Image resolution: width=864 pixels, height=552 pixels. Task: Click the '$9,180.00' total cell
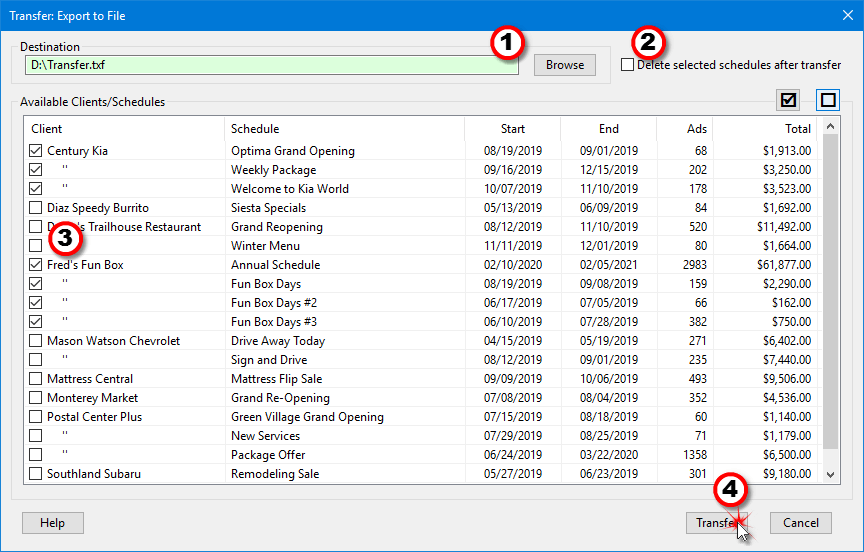click(765, 474)
